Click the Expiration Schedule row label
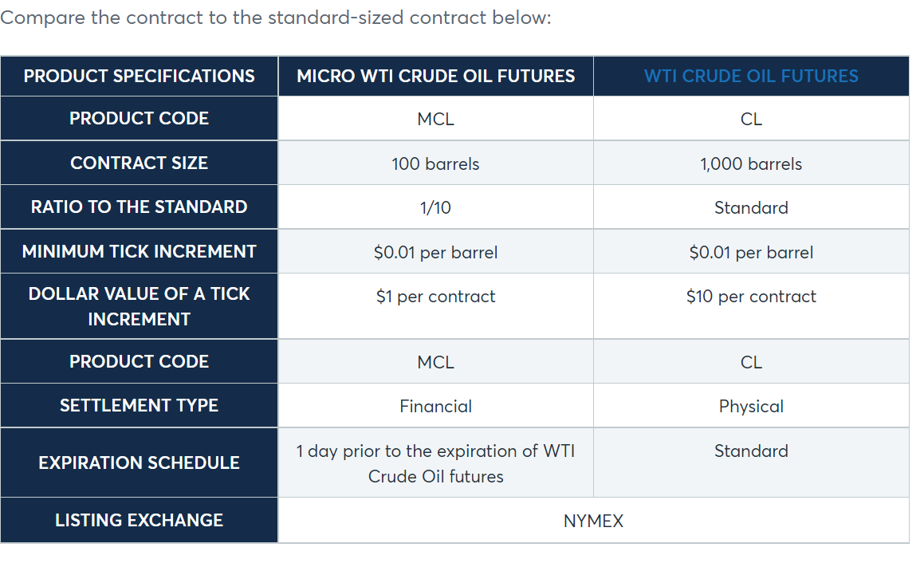The width and height of the screenshot is (924, 563). [x=139, y=463]
